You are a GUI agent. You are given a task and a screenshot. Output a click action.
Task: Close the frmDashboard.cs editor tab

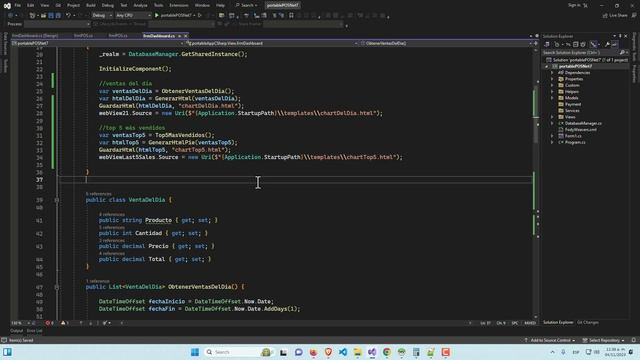click(x=186, y=36)
